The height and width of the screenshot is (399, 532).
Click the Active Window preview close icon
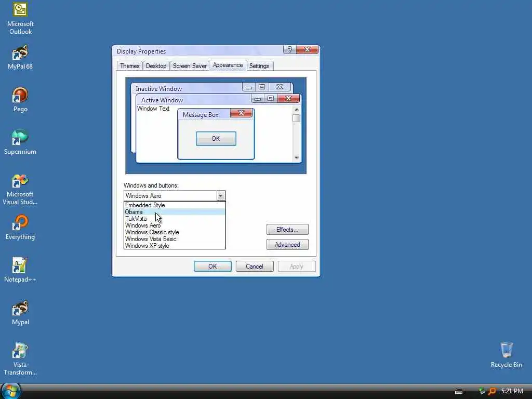tap(288, 98)
